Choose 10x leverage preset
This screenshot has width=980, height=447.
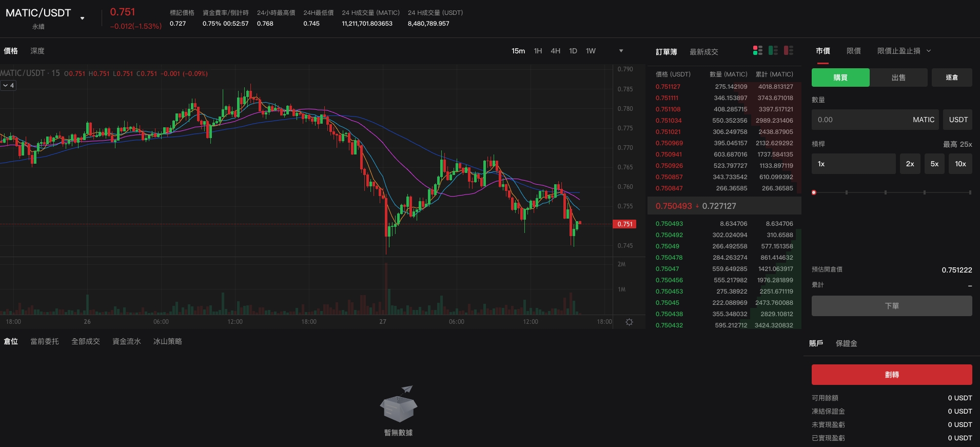coord(960,164)
